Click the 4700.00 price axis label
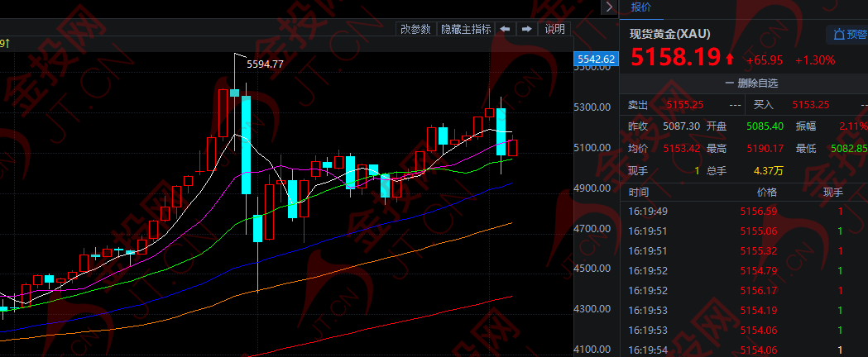The width and height of the screenshot is (868, 357). pyautogui.click(x=594, y=228)
